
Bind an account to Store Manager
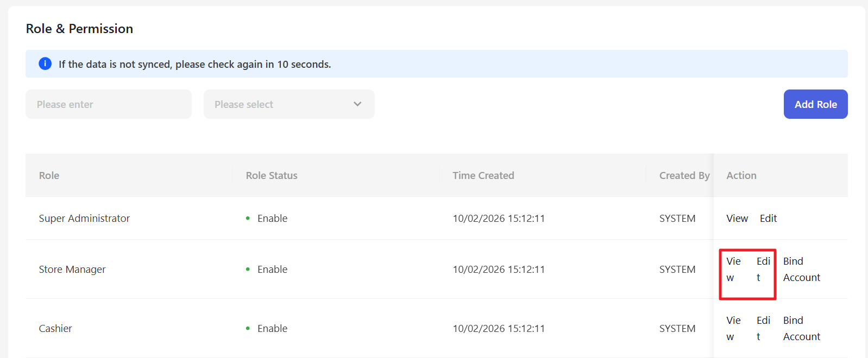click(x=801, y=269)
